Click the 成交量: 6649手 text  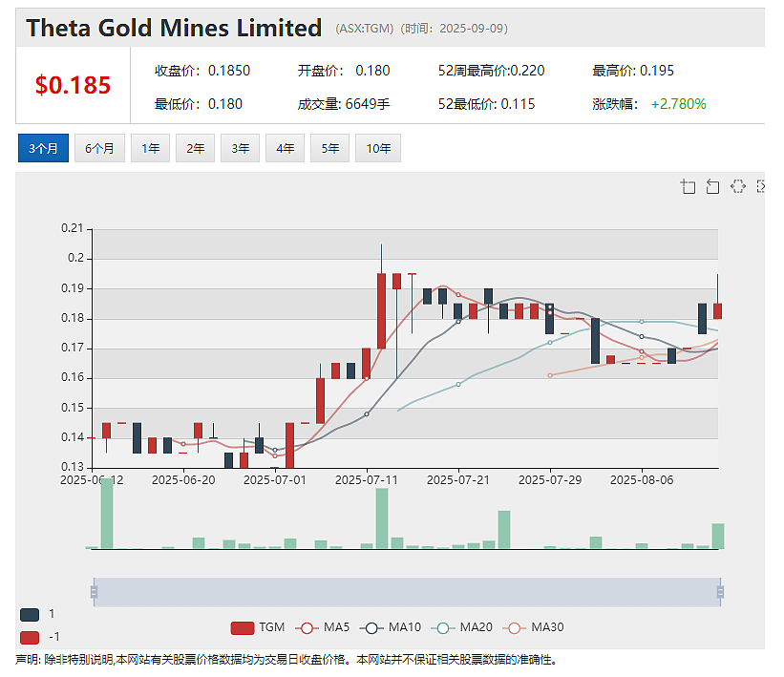coord(344,104)
